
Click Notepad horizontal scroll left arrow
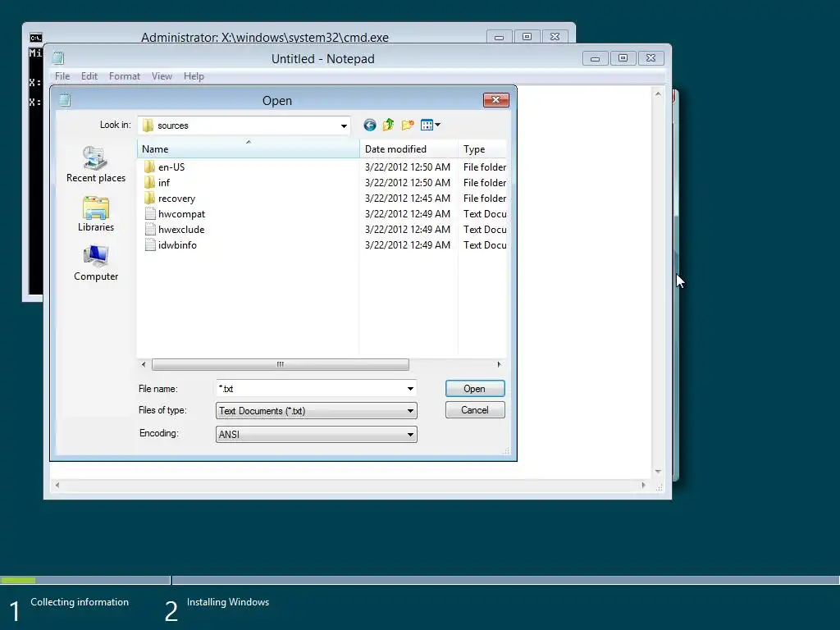point(57,486)
